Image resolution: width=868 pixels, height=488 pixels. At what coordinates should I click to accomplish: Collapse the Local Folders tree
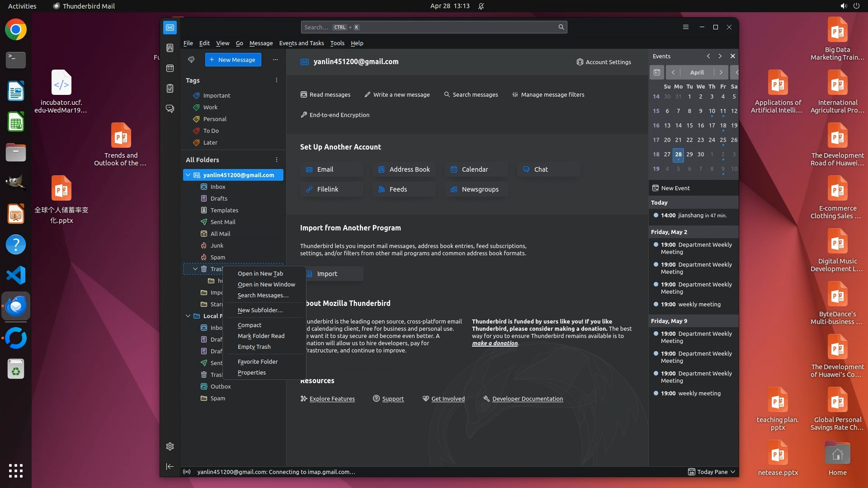188,316
